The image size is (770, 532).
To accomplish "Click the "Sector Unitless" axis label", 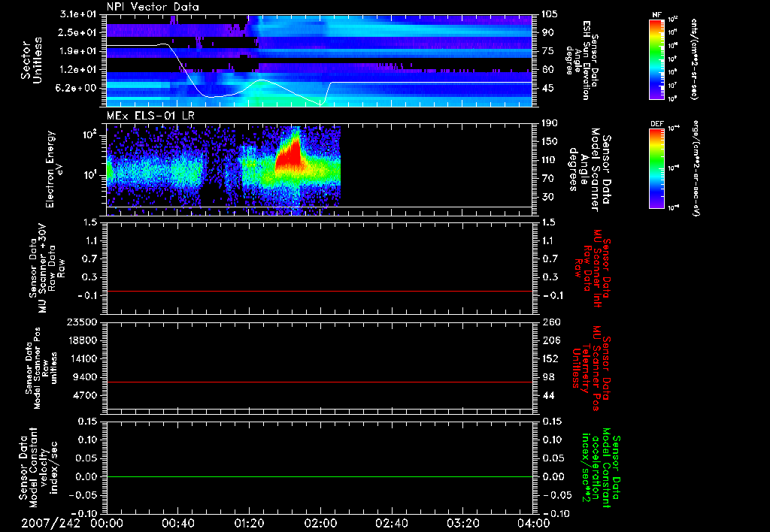I will (32, 60).
